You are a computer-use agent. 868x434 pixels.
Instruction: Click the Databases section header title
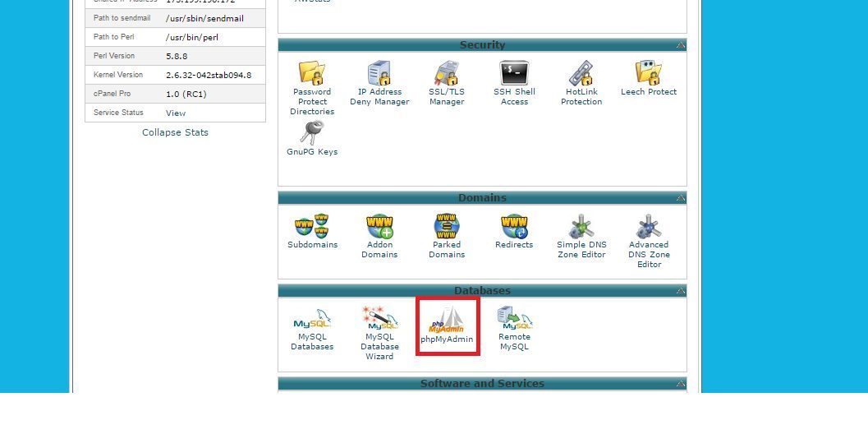tap(482, 291)
